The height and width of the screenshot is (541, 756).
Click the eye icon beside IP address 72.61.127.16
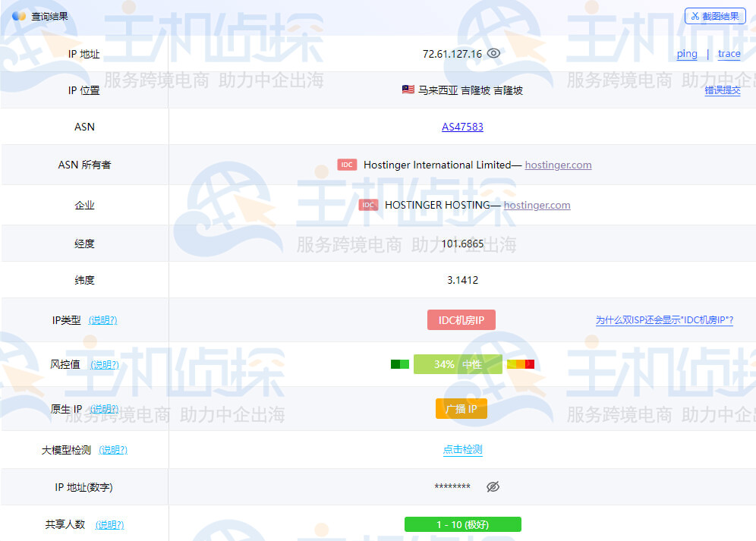493,54
